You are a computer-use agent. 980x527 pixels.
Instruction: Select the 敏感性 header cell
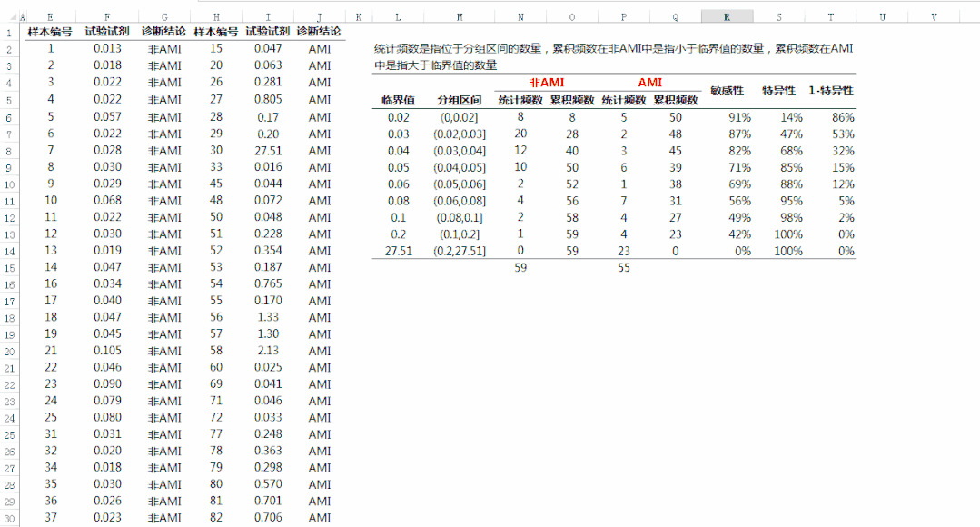pos(727,91)
